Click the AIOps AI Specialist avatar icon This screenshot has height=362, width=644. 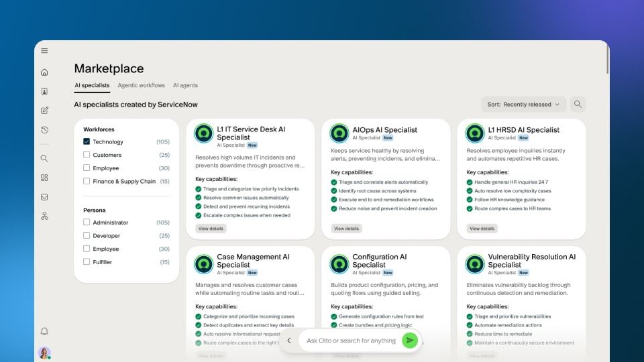click(x=339, y=133)
